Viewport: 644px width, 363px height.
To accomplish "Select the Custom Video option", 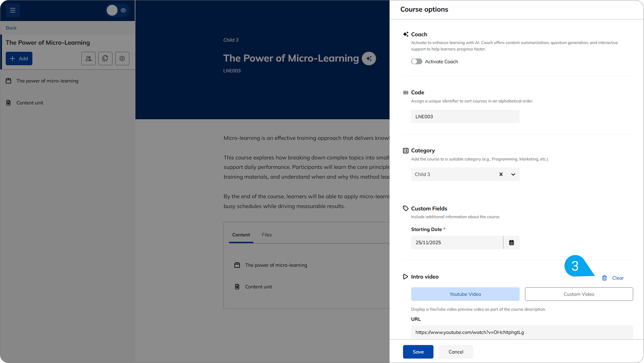I will coord(579,294).
